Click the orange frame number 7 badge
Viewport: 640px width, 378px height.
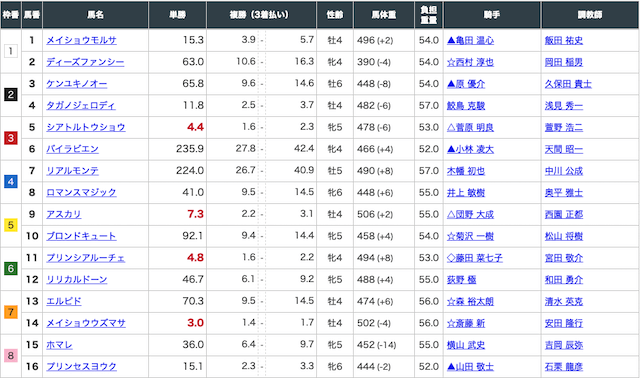pyautogui.click(x=11, y=312)
